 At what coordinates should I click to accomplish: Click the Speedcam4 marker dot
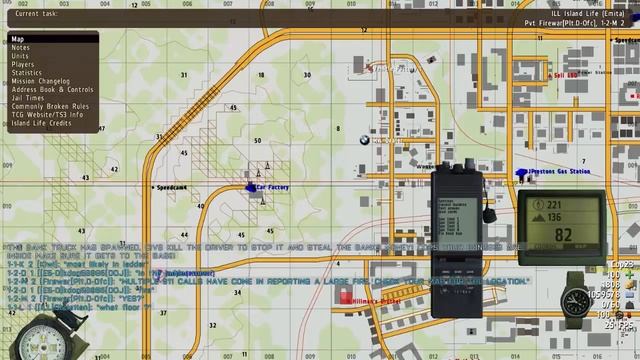[153, 188]
